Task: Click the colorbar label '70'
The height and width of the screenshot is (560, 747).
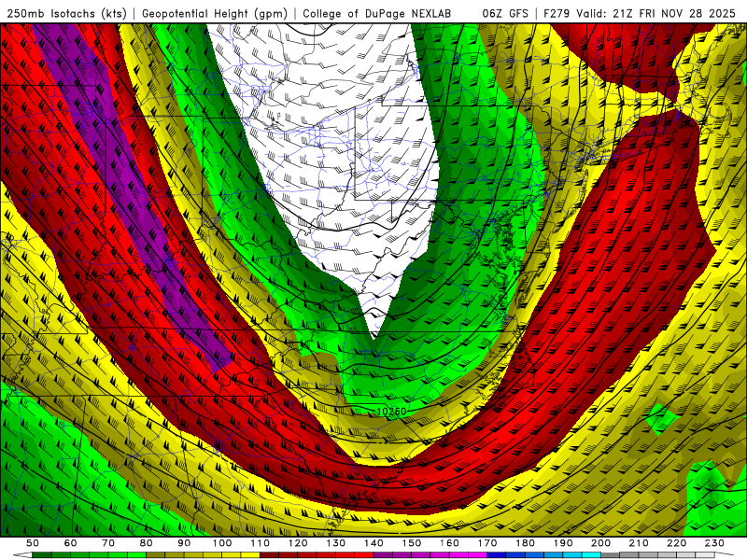Action: pos(108,543)
